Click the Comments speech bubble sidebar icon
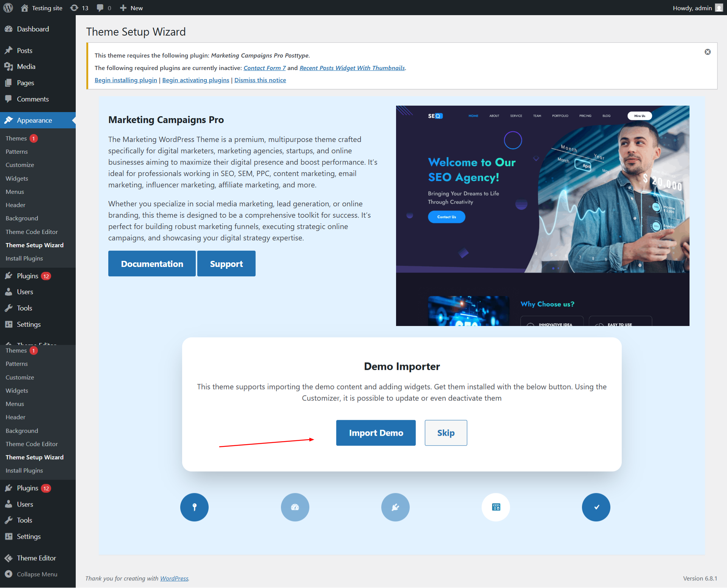The image size is (727, 588). point(9,99)
